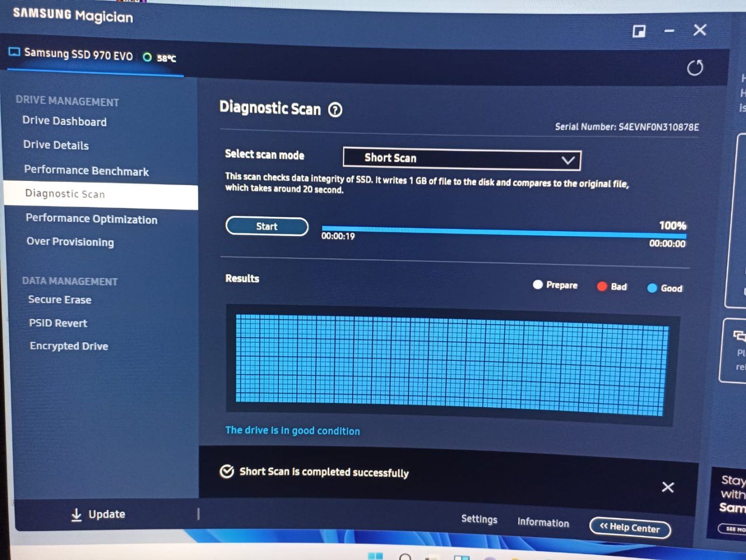The width and height of the screenshot is (746, 560).
Task: Start the diagnostic scan
Action: (267, 227)
